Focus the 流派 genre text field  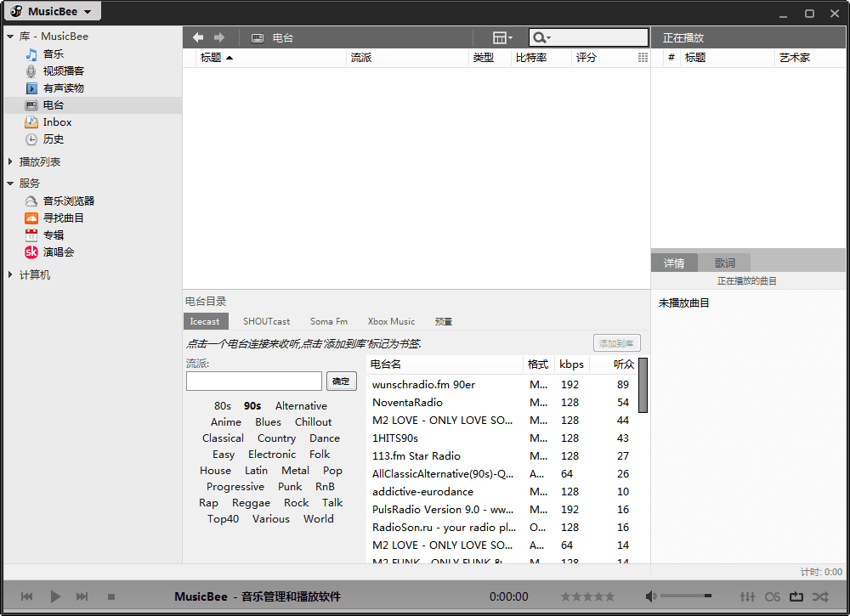pyautogui.click(x=254, y=381)
